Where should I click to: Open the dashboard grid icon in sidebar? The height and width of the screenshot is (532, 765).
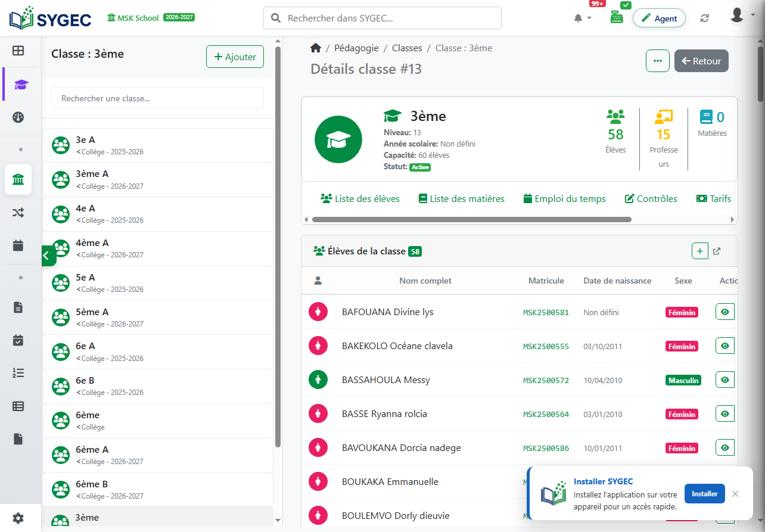point(18,51)
